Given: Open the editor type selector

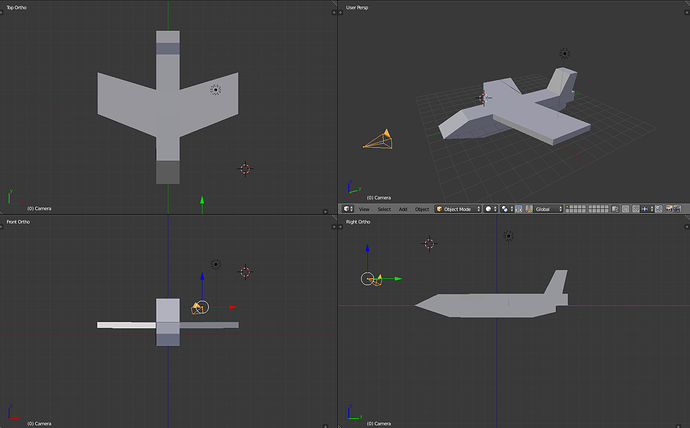Looking at the screenshot, I should 348,209.
